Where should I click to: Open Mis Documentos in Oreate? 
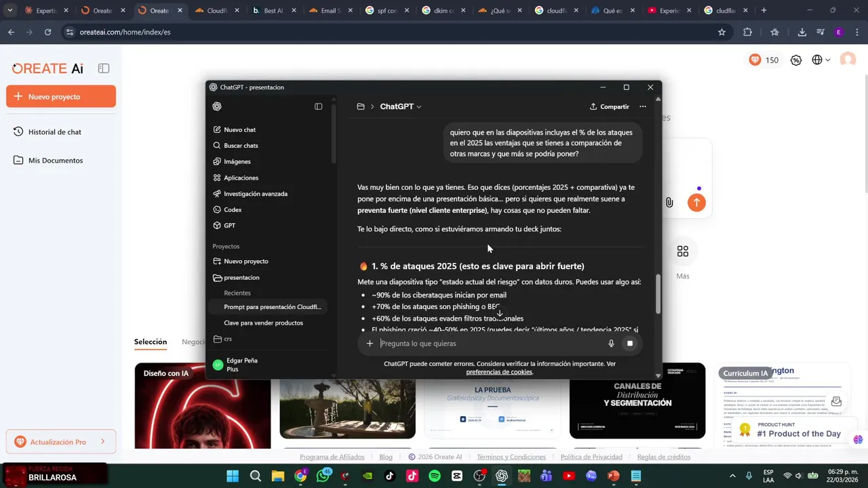(x=48, y=161)
